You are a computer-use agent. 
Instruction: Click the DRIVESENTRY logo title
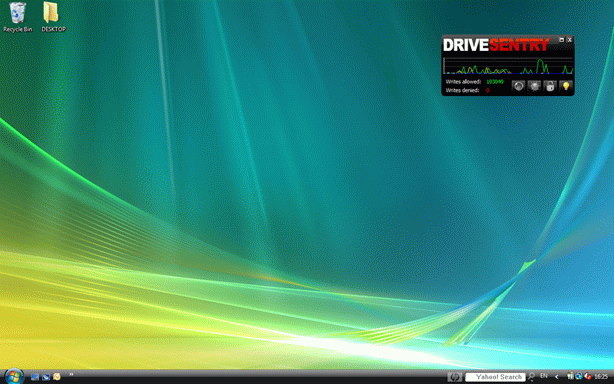496,45
